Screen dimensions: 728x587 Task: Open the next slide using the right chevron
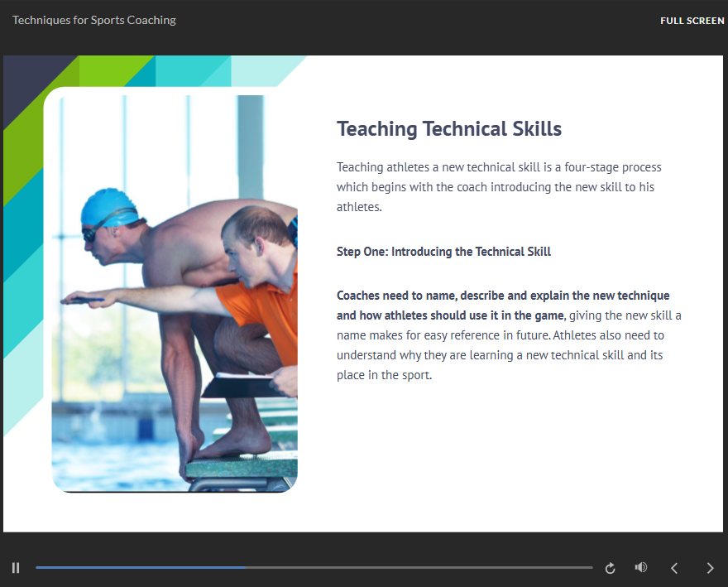pos(710,568)
